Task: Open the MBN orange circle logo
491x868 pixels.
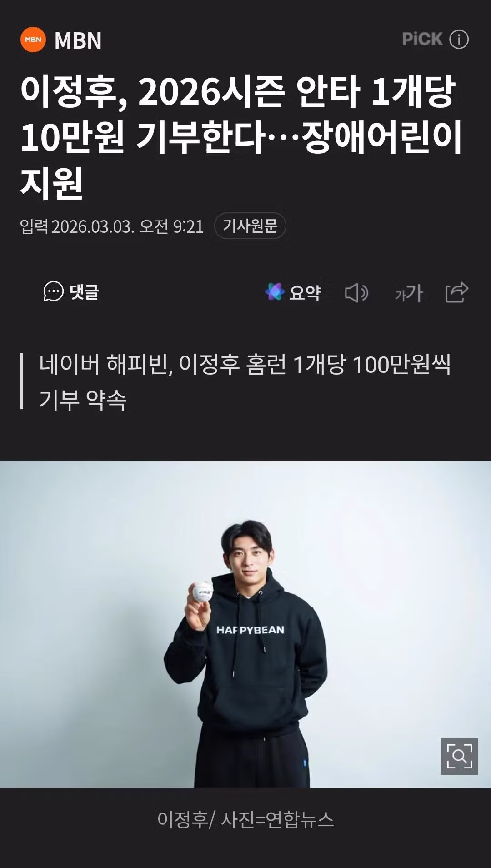Action: point(33,40)
